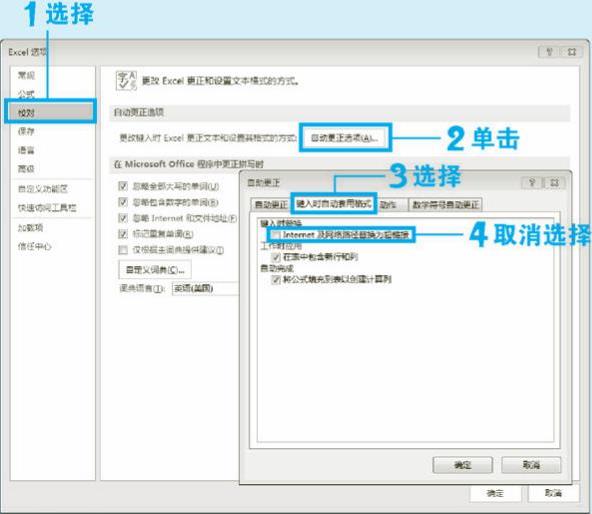Switch to the 数学符号自动更正 tab

point(446,205)
